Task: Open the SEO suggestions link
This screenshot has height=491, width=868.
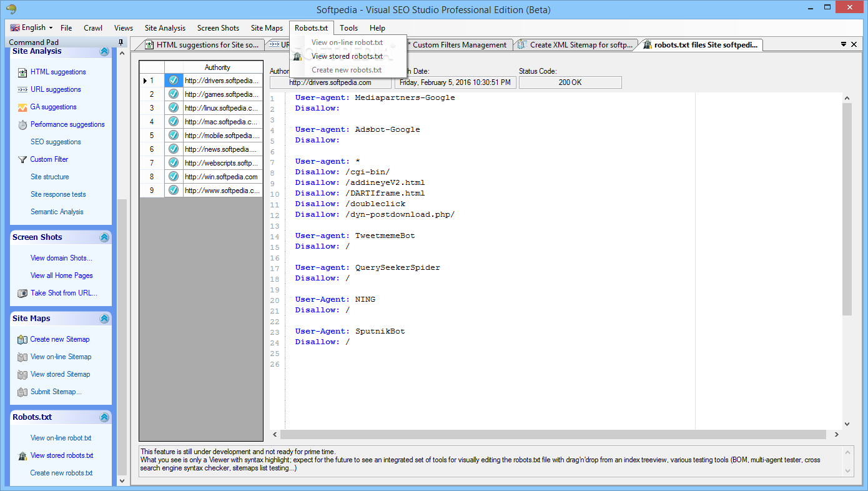Action: [x=56, y=142]
